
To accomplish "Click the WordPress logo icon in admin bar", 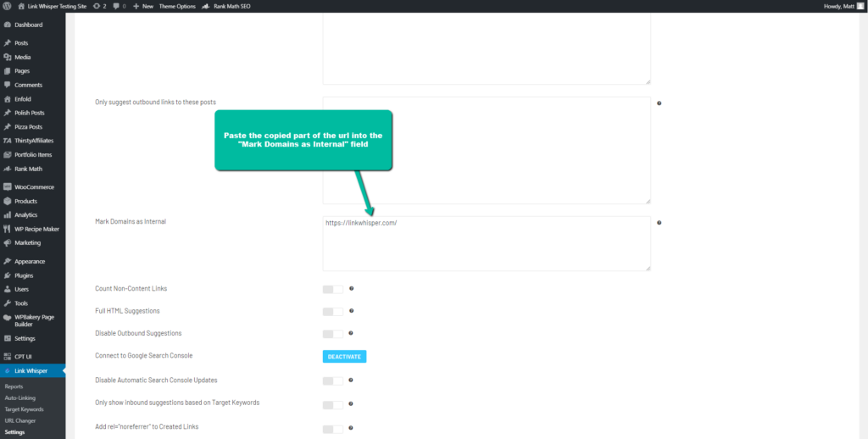I will pos(7,6).
